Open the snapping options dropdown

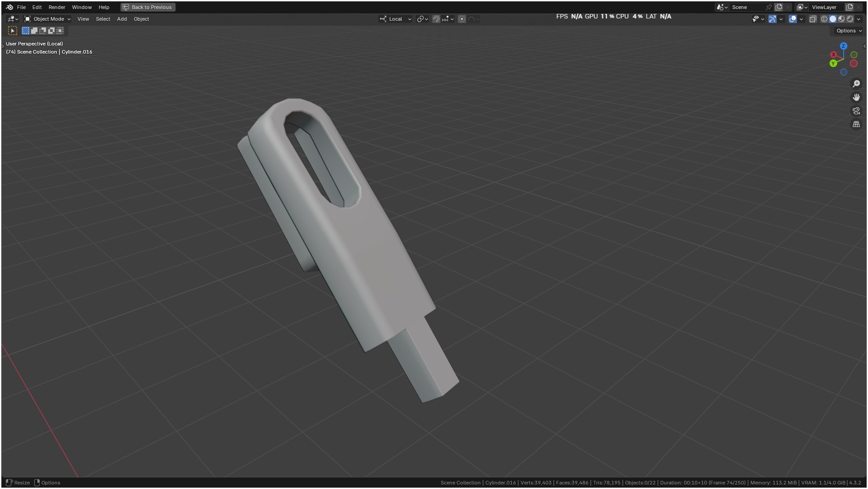[448, 19]
